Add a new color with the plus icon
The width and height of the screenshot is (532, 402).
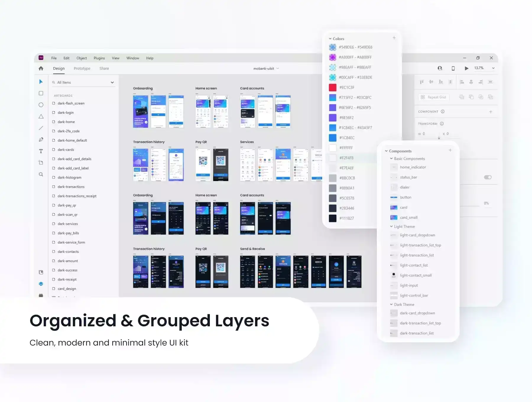coord(394,38)
